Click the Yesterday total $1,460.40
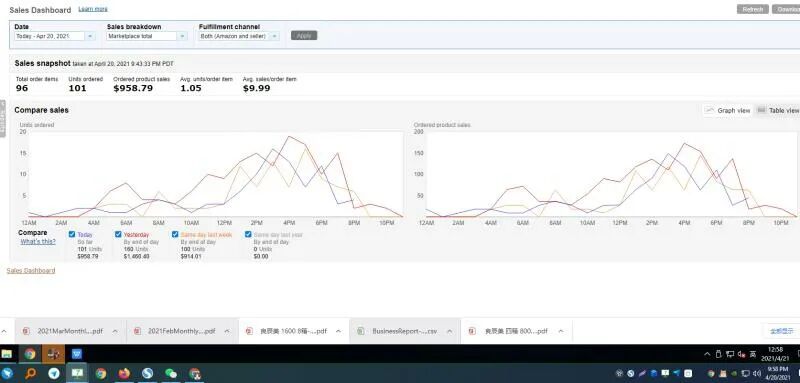 [x=137, y=257]
